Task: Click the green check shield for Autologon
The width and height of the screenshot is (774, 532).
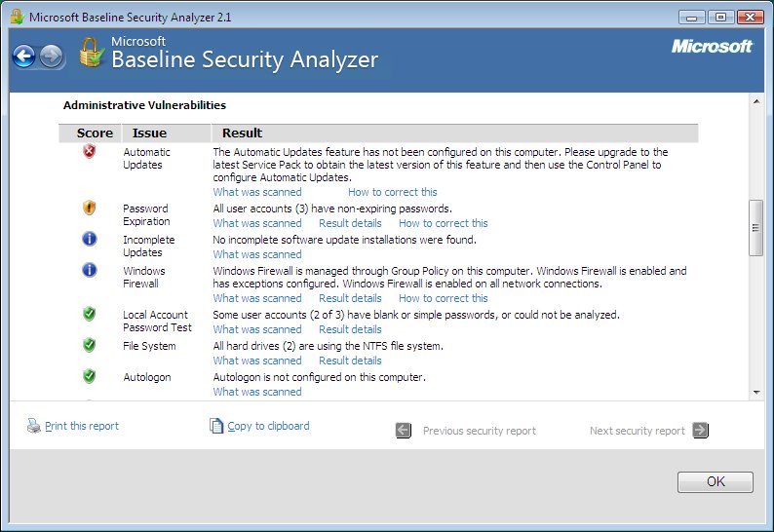Action: [x=89, y=376]
